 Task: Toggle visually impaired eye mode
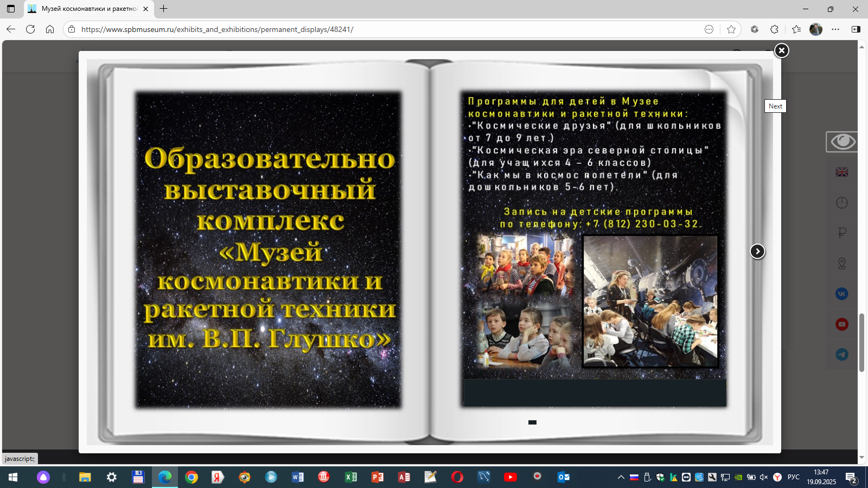[842, 142]
